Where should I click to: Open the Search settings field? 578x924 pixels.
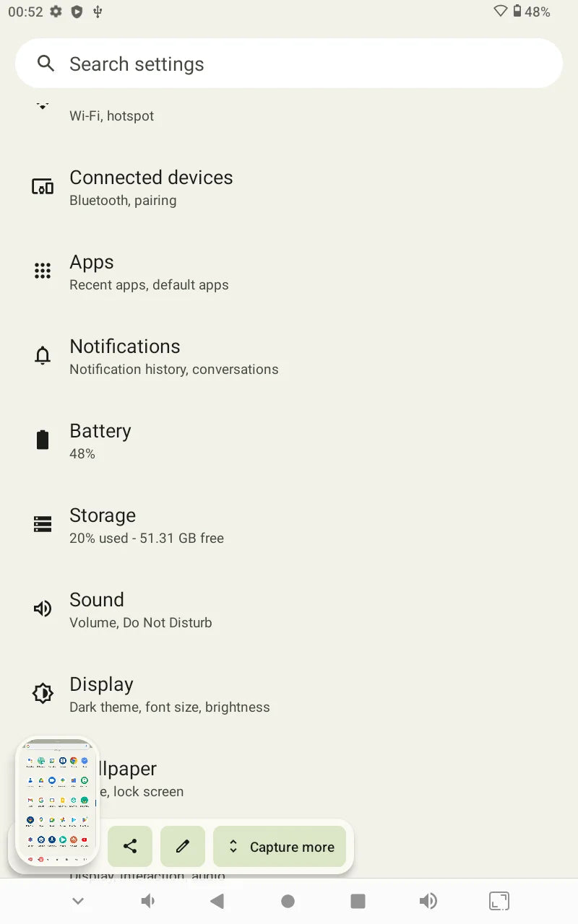pos(289,64)
